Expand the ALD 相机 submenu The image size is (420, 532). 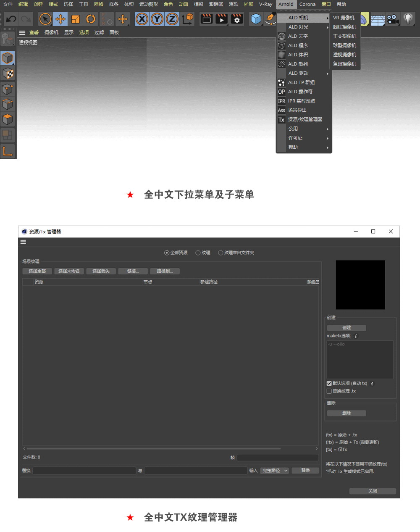(x=304, y=18)
